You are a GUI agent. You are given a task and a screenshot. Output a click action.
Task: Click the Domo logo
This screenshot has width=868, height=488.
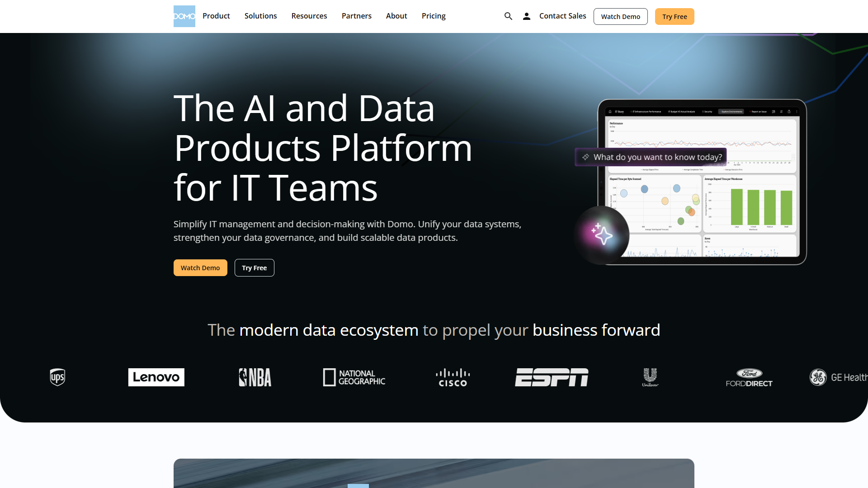click(x=184, y=16)
